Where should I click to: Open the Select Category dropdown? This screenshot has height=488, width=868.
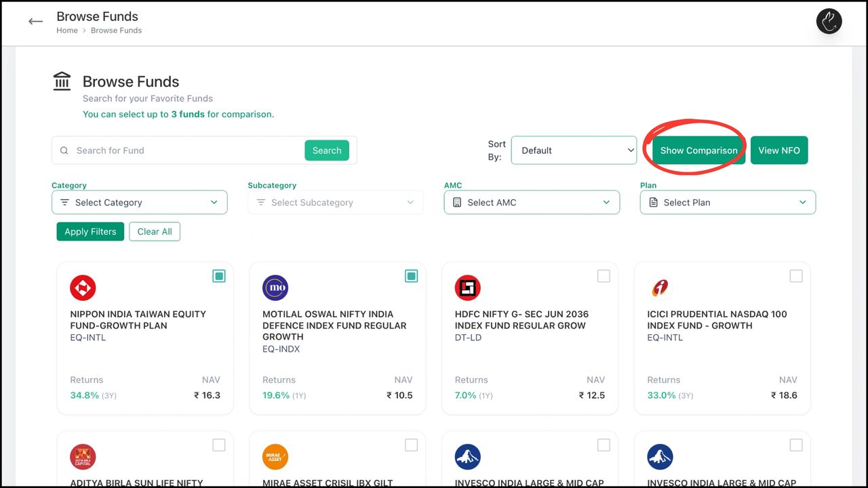[x=140, y=203]
